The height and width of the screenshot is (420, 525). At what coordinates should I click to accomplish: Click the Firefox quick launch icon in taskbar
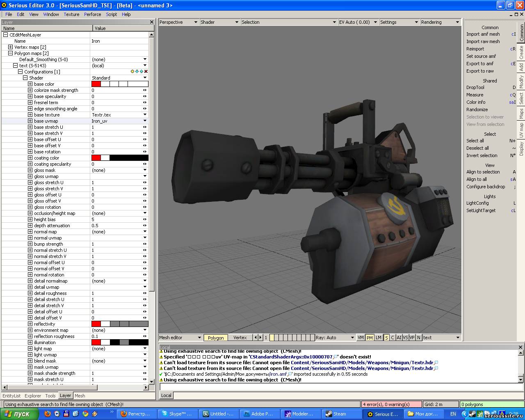47,414
